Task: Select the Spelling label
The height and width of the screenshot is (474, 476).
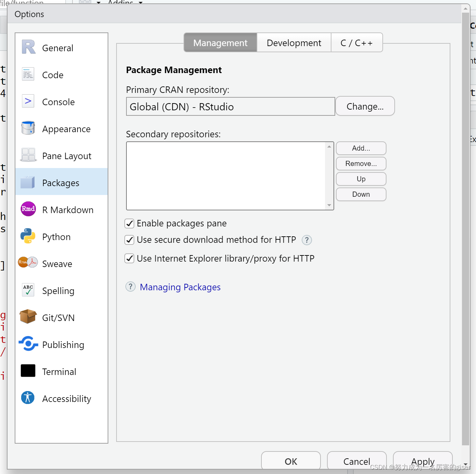Action: (58, 291)
